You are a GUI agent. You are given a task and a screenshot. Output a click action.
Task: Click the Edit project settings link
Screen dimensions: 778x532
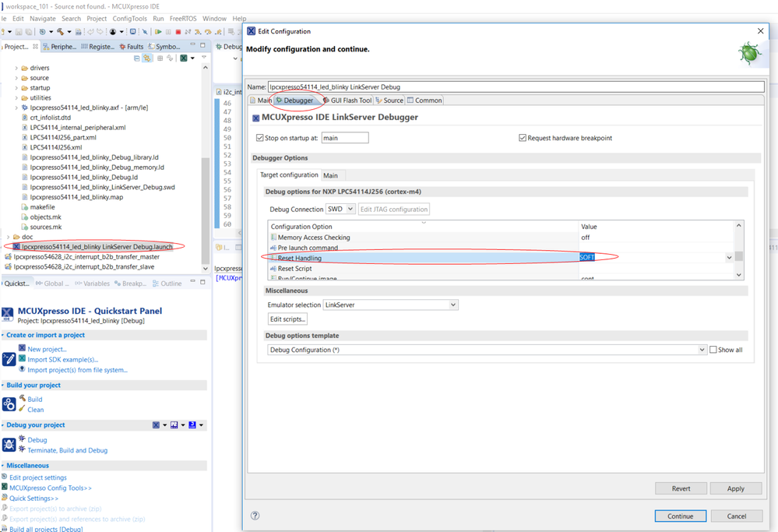[x=38, y=477]
